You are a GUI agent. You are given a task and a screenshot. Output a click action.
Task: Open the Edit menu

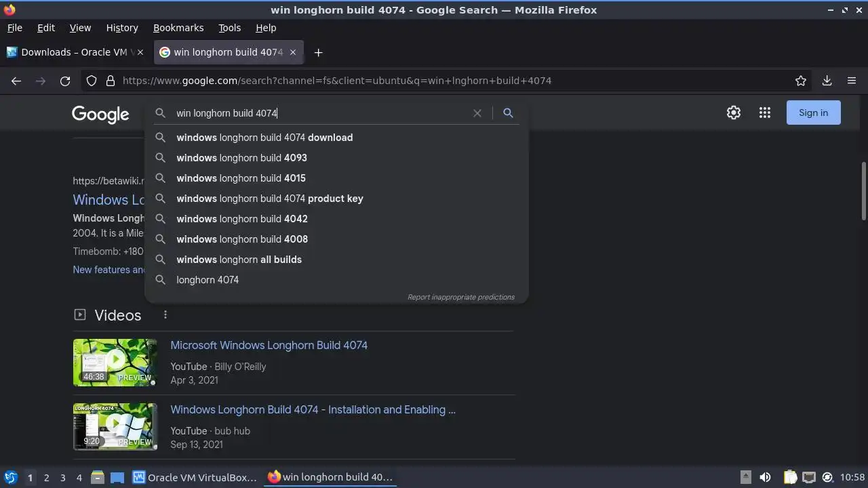[46, 28]
